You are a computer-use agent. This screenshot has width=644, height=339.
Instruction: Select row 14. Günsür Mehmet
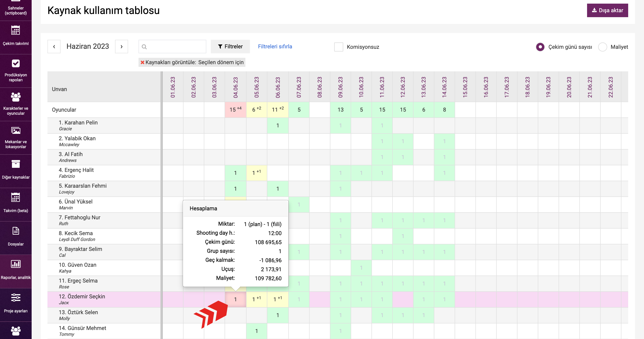point(104,331)
